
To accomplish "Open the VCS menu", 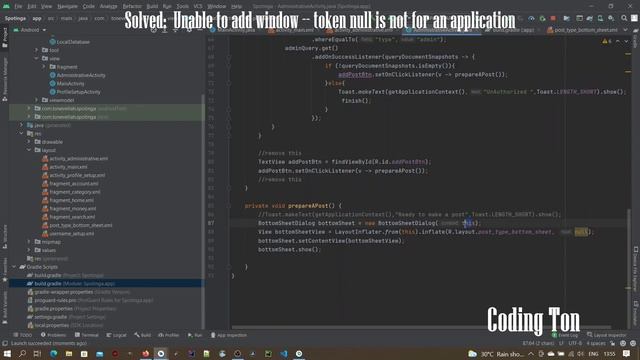I will pos(198,6).
